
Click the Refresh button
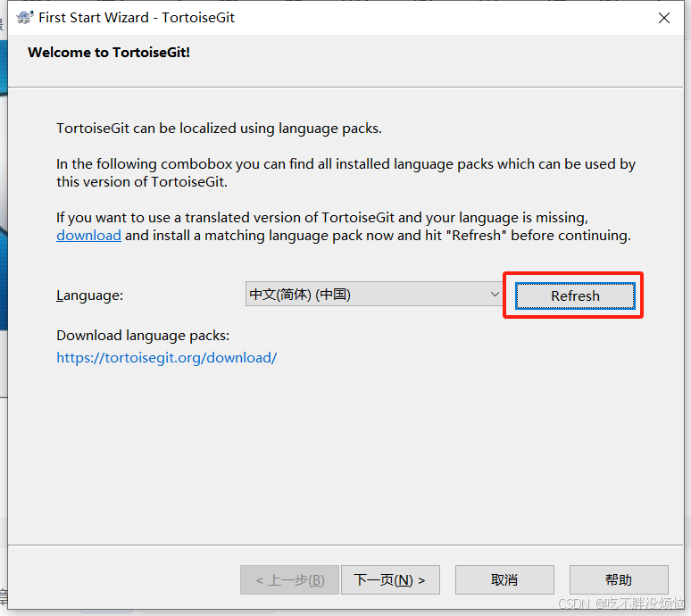575,296
